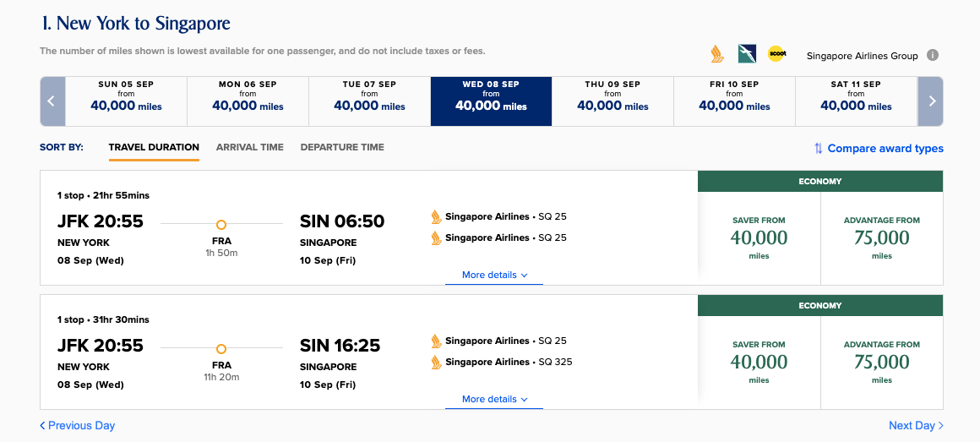Select Sun 05 Sep date tab

[x=126, y=101]
